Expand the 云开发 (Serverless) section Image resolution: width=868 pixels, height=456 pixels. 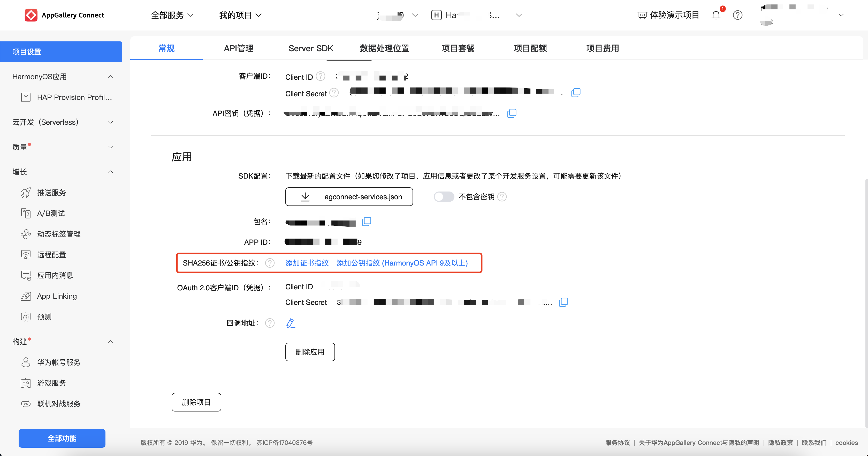point(110,122)
